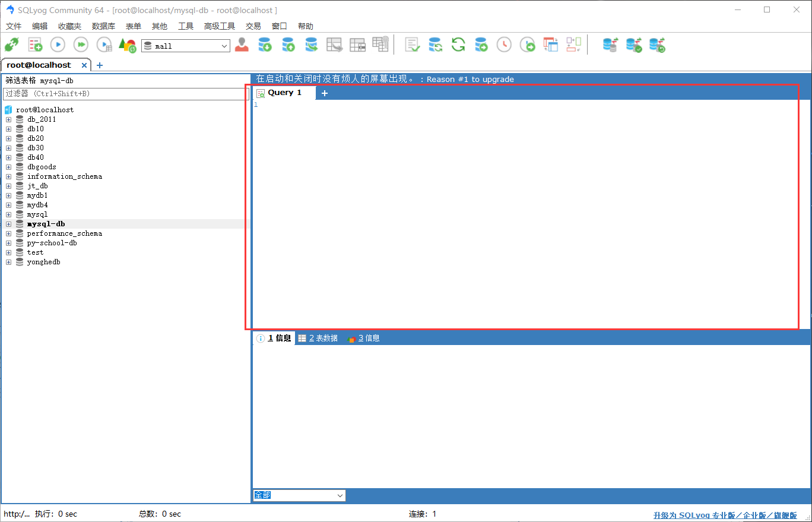Click stacked databases icon with green check
Viewport: 812px width, 522px height.
634,45
